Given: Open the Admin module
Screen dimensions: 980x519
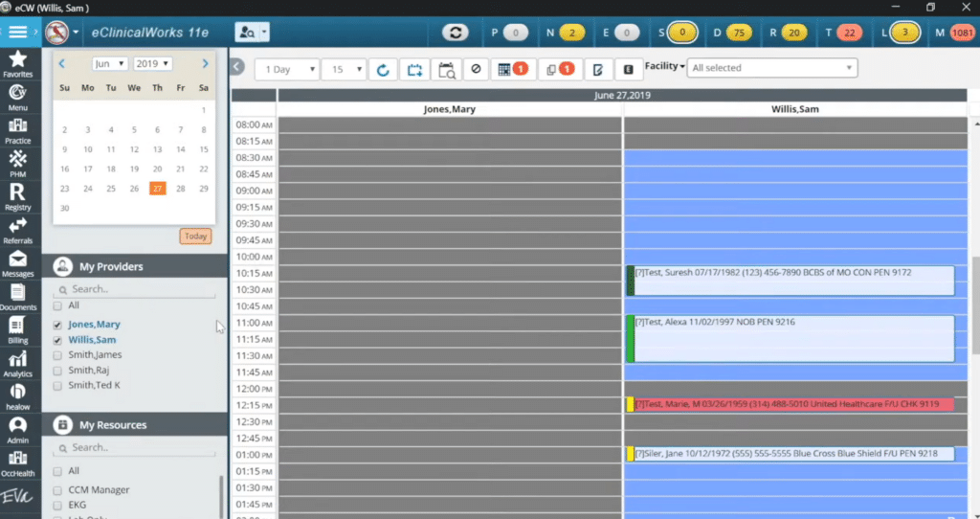Looking at the screenshot, I should click(17, 430).
